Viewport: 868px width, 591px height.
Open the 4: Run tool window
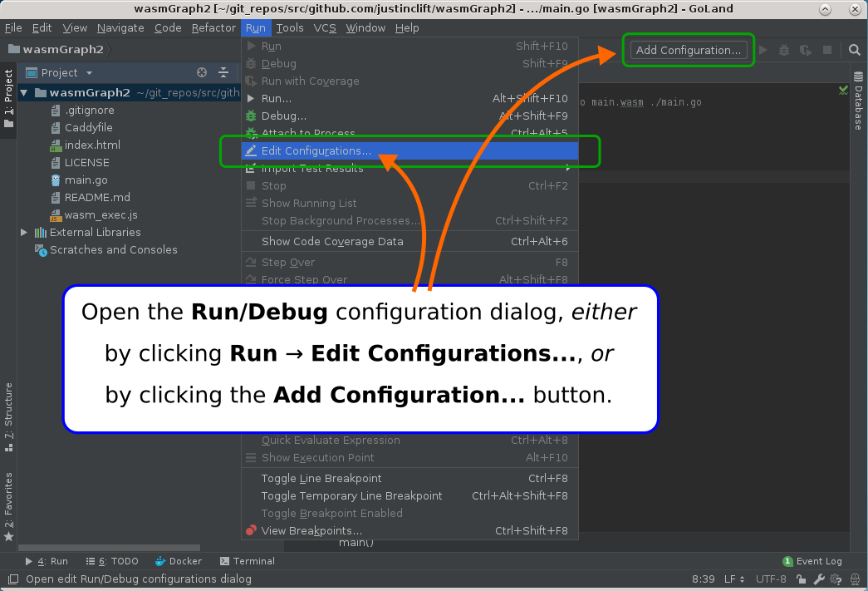click(47, 561)
